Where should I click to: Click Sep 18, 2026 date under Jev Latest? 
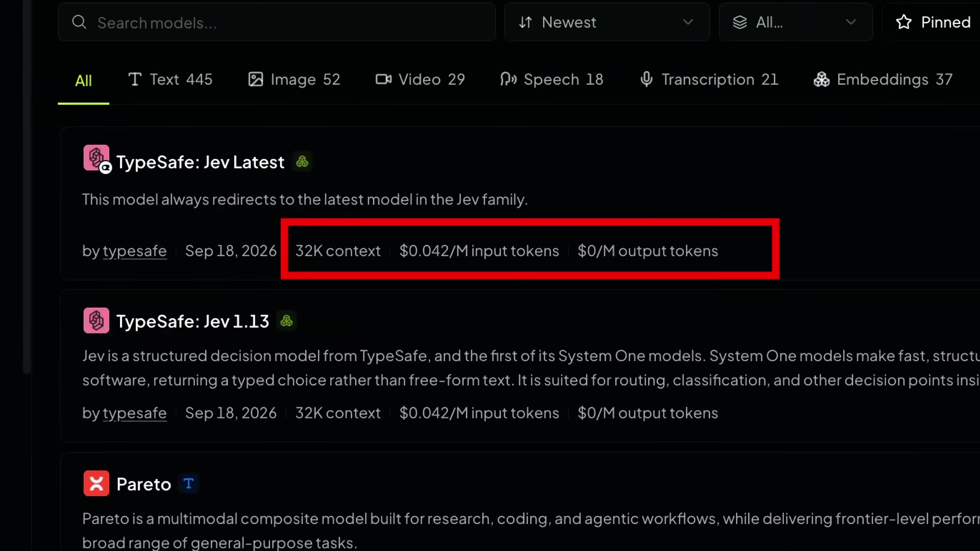click(231, 251)
